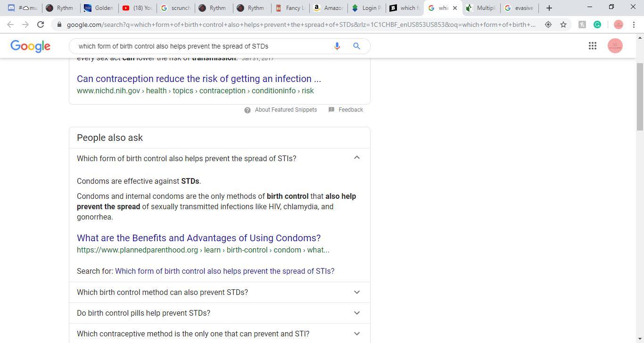Open the Google apps grid
The height and width of the screenshot is (343, 644).
coord(593,46)
